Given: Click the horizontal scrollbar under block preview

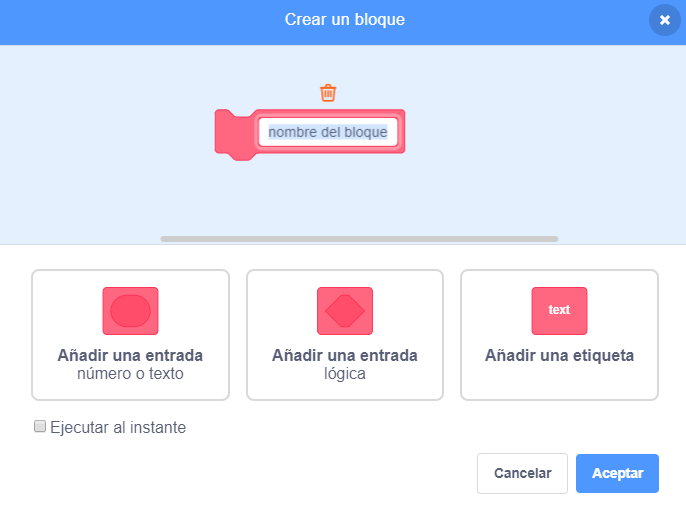Looking at the screenshot, I should pyautogui.click(x=359, y=239).
